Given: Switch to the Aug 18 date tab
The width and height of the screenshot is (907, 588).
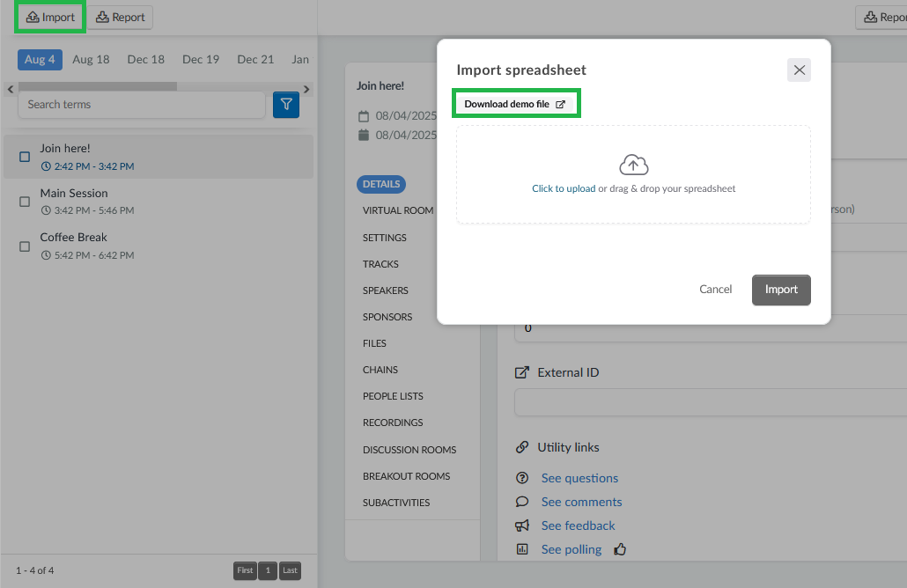Looking at the screenshot, I should click(91, 60).
